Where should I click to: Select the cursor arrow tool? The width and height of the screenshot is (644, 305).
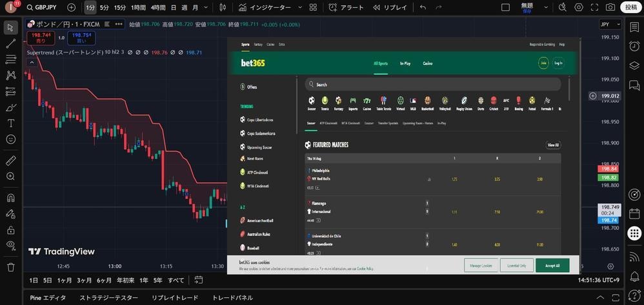coord(11,28)
